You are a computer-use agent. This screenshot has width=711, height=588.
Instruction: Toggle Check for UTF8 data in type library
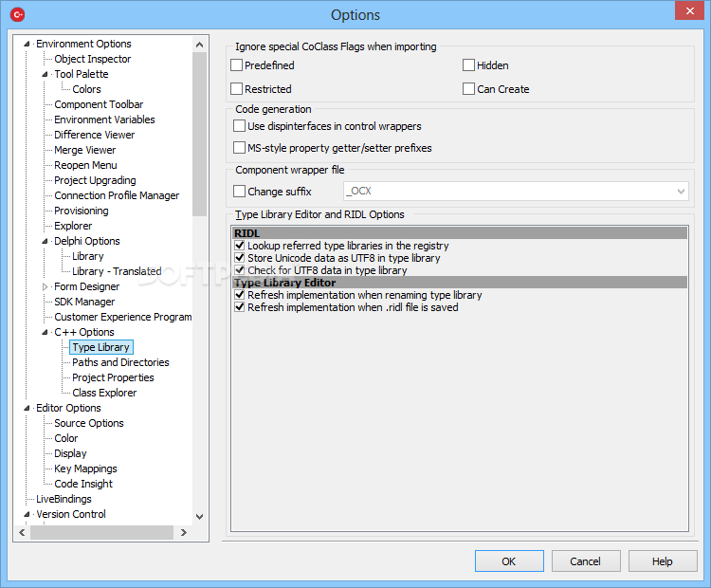pos(240,270)
